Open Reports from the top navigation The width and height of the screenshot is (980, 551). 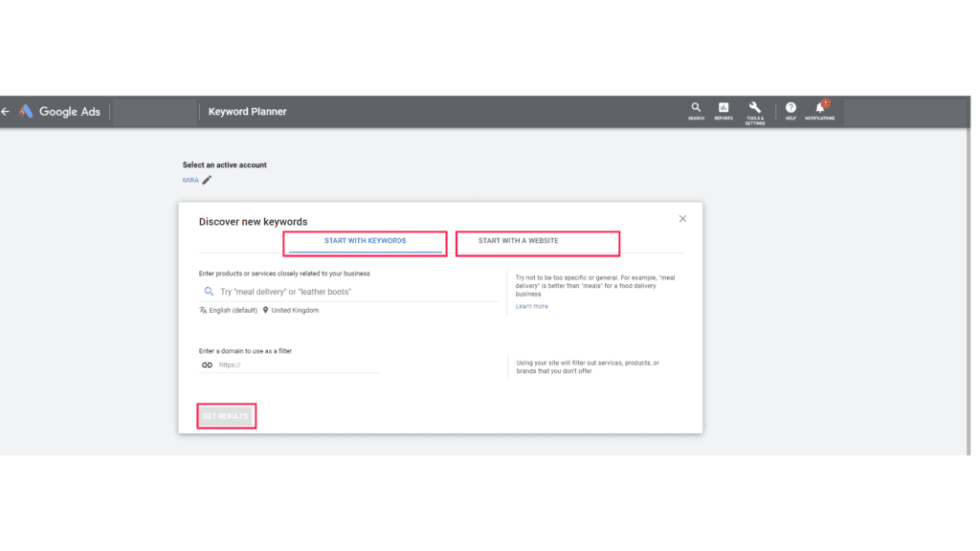click(724, 110)
